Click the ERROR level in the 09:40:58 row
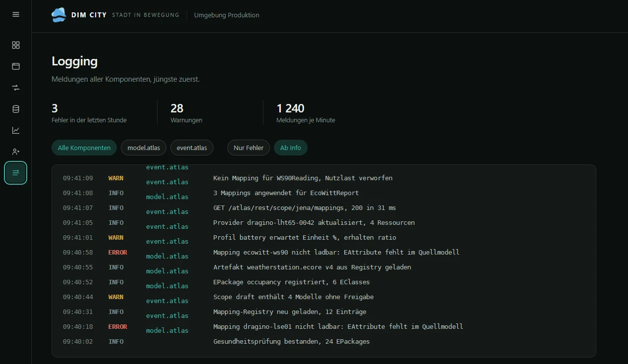Screen dimensions: 628x364 pyautogui.click(x=118, y=252)
